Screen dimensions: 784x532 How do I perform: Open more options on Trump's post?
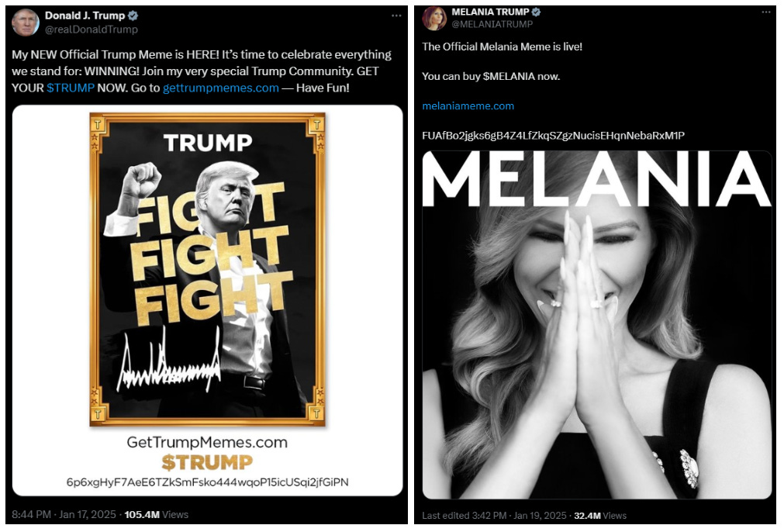396,16
